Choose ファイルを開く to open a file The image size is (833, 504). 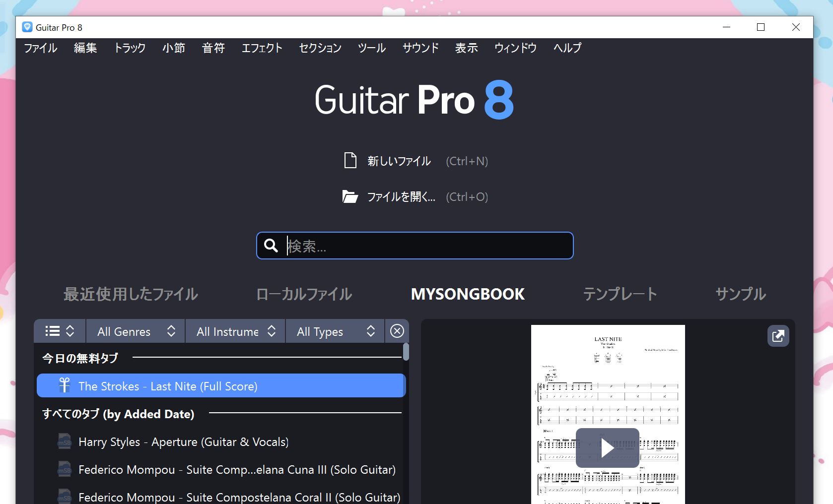point(401,197)
